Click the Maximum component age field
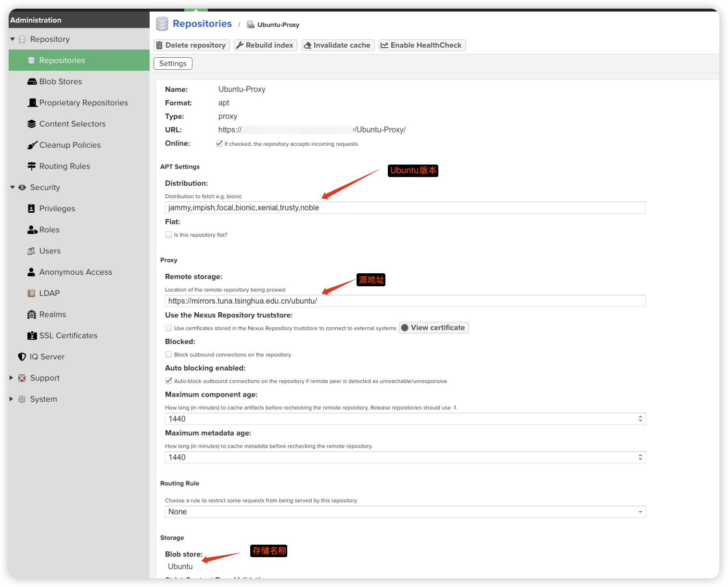 point(405,419)
